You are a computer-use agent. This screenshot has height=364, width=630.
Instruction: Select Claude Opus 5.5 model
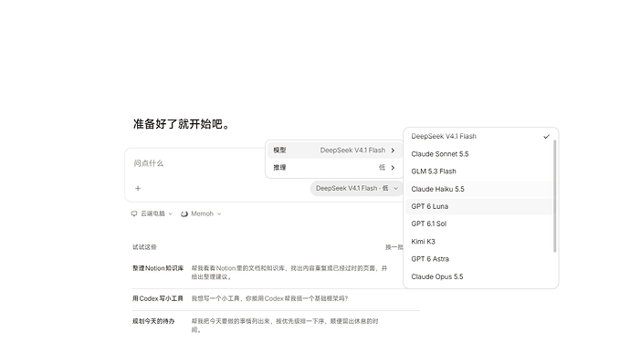point(478,276)
